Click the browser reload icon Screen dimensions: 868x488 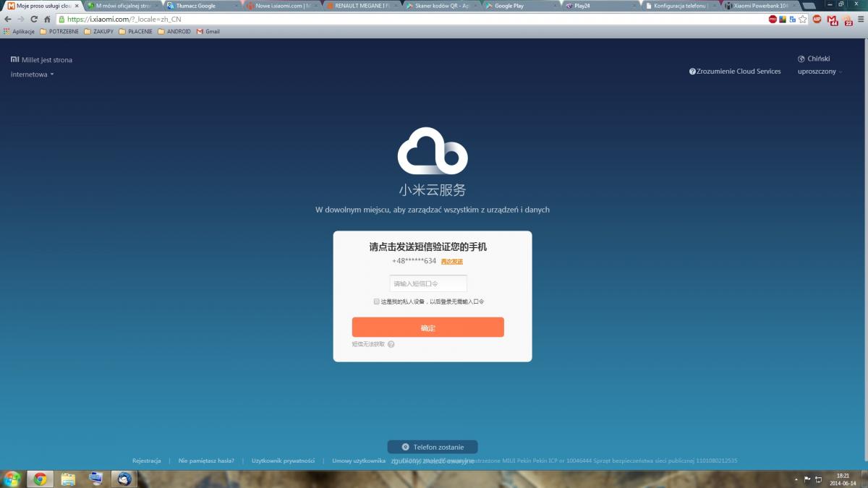pyautogui.click(x=34, y=20)
